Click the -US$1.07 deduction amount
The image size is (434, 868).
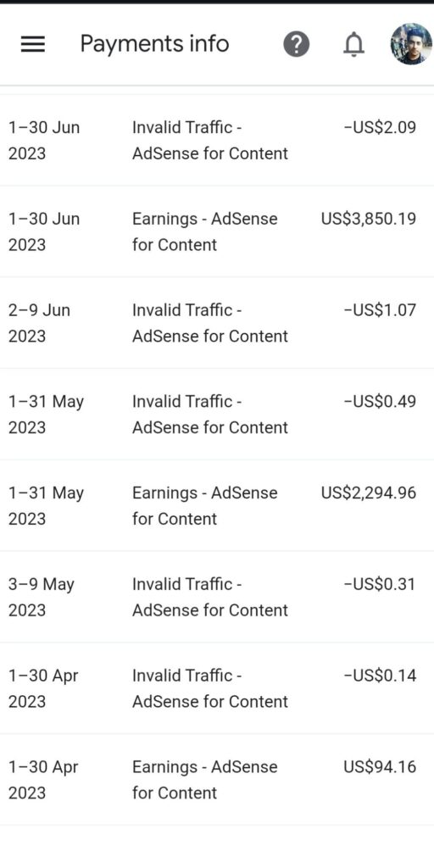(380, 310)
